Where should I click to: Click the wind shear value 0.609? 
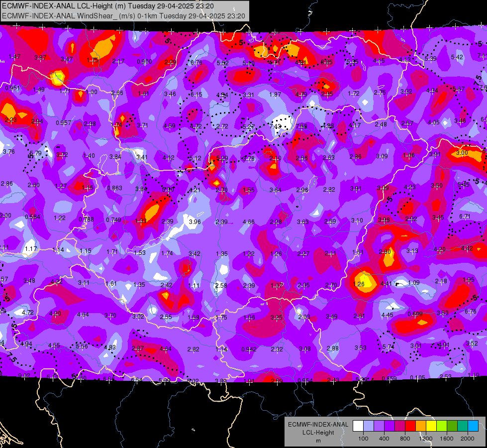[x=415, y=314]
